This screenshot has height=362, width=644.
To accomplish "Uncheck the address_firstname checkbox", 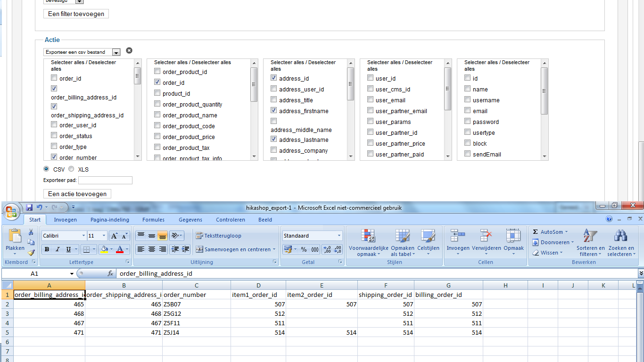I will point(274,111).
